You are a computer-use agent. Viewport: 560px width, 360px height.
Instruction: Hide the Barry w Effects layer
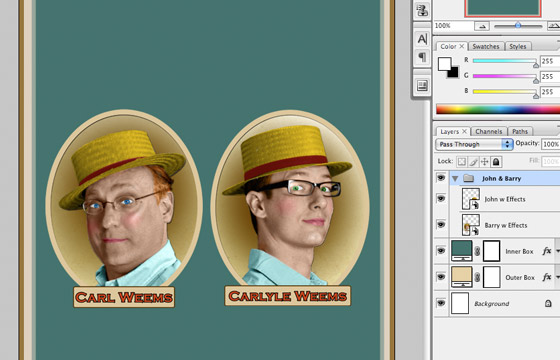click(x=441, y=224)
